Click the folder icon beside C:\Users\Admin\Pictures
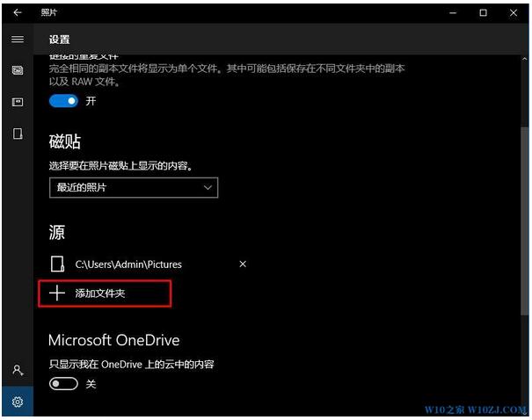Image resolution: width=532 pixels, height=420 pixels. [x=57, y=264]
